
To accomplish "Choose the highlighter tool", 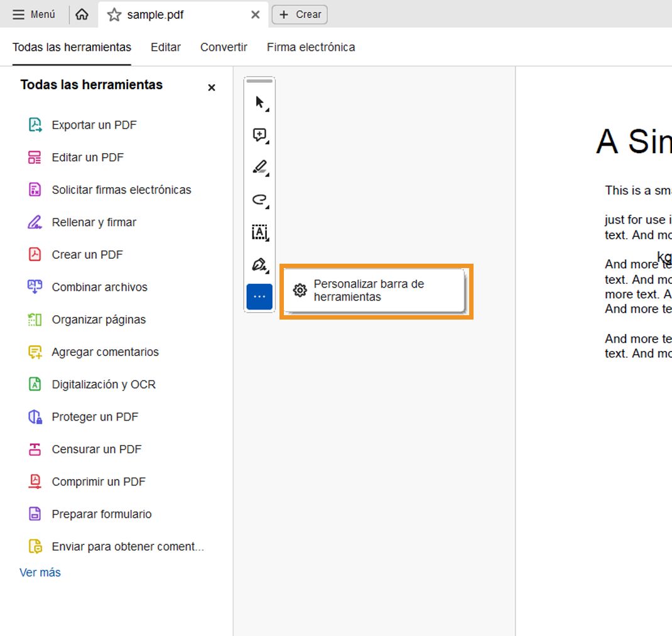I will coord(260,168).
